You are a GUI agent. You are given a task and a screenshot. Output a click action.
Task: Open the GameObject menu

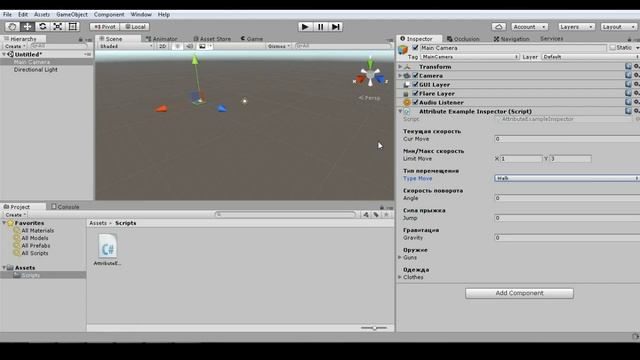(x=72, y=14)
